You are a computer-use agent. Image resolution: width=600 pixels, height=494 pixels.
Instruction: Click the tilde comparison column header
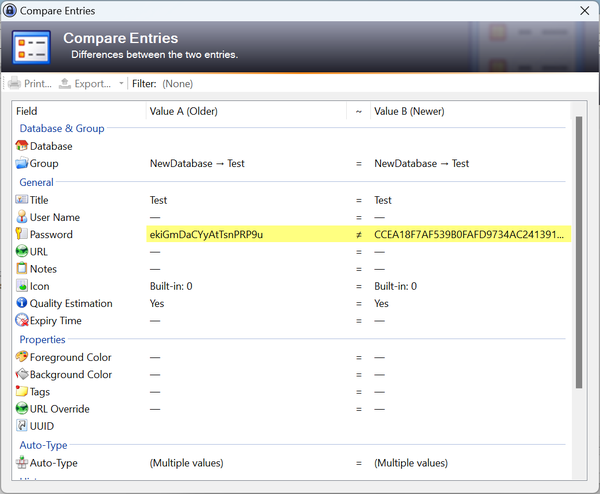359,111
